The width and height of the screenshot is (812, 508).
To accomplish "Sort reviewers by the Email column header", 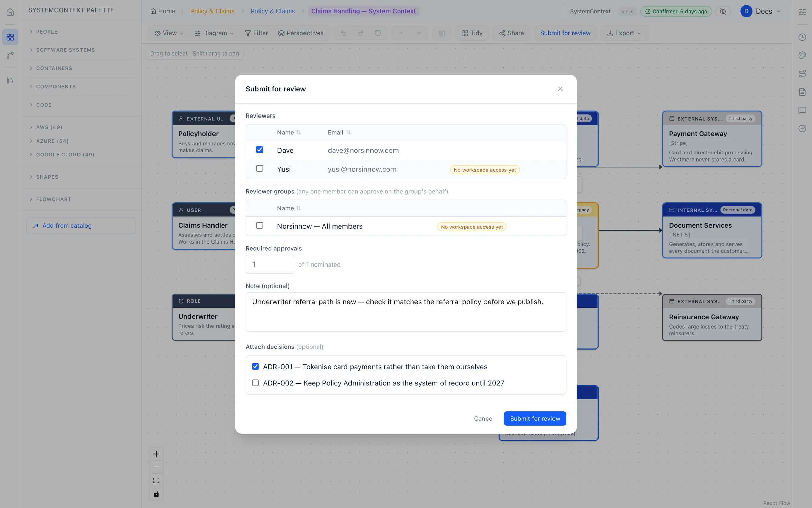I will tap(339, 132).
